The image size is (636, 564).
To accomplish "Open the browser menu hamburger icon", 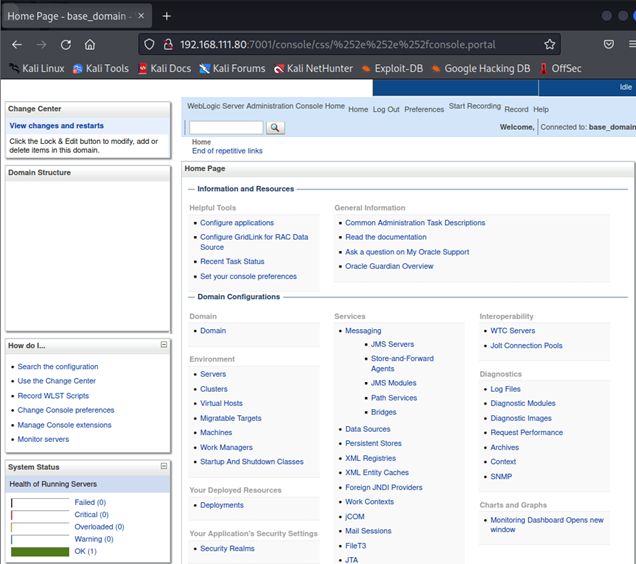I will click(x=632, y=44).
